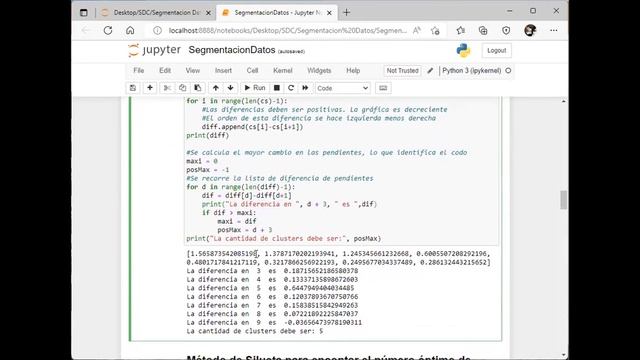The width and height of the screenshot is (640, 360).
Task: Click the kernel idle circle indicator
Action: (508, 71)
